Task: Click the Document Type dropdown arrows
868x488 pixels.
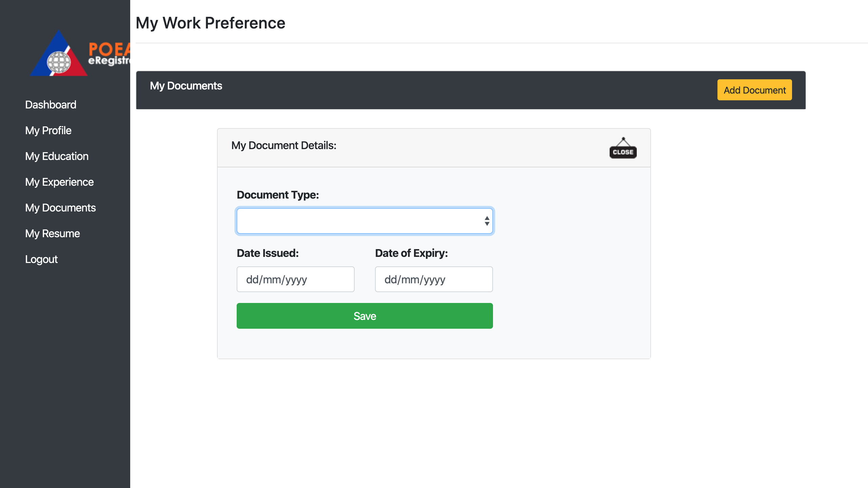Action: point(487,221)
